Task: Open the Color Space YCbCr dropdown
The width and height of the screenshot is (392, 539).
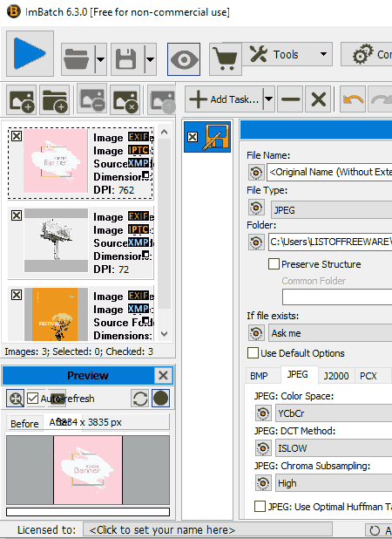Action: click(334, 413)
